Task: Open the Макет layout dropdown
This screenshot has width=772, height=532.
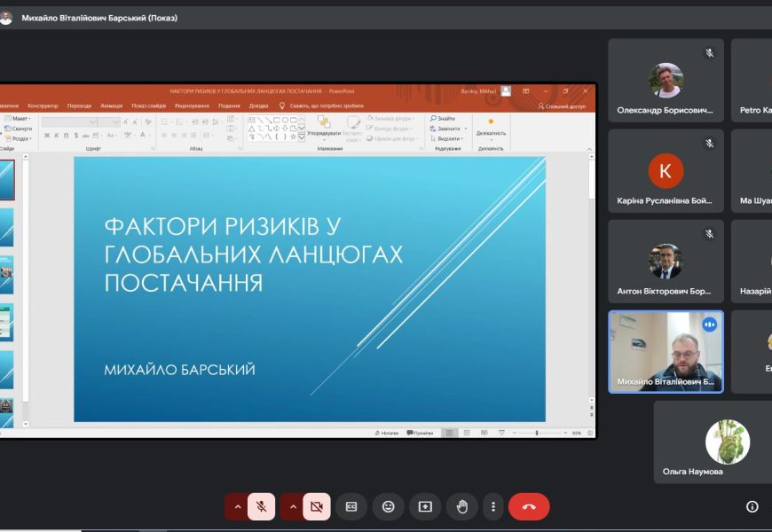Action: point(19,118)
